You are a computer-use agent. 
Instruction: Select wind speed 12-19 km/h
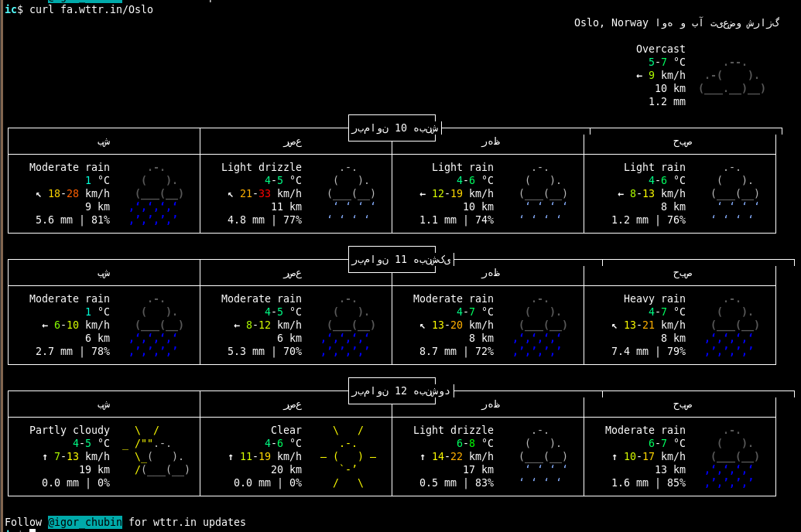point(457,193)
